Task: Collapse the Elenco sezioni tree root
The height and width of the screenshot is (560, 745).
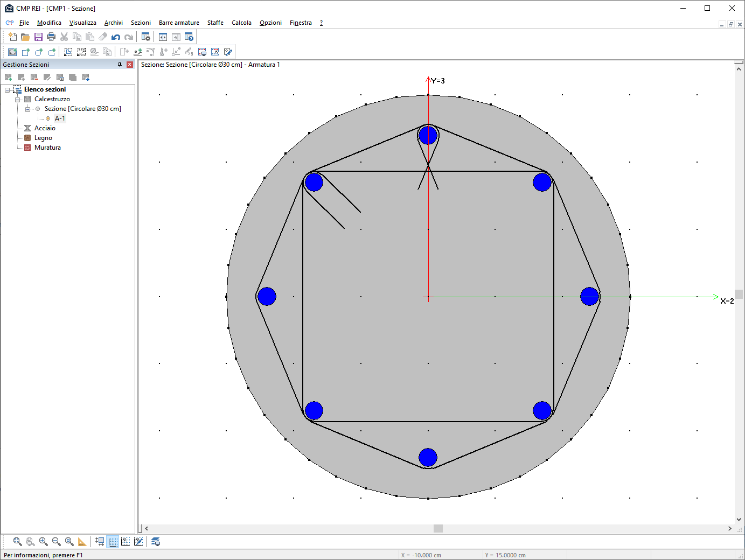Action: pos(8,90)
